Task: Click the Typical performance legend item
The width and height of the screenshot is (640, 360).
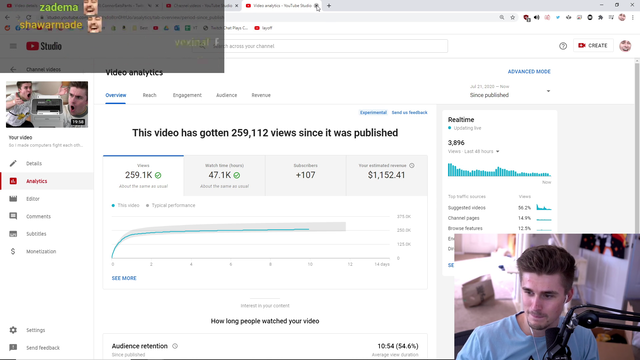Action: [170, 205]
